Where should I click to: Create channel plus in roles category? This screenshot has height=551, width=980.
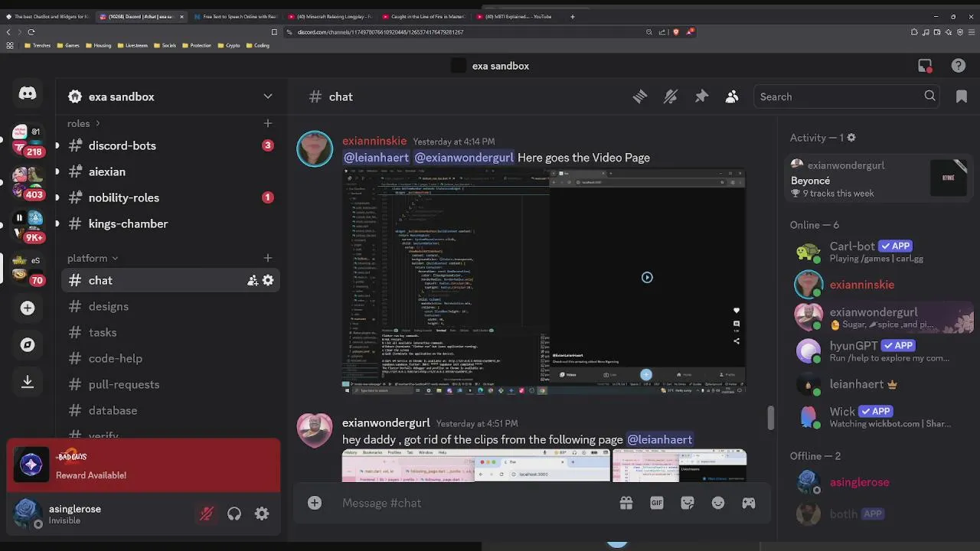268,123
